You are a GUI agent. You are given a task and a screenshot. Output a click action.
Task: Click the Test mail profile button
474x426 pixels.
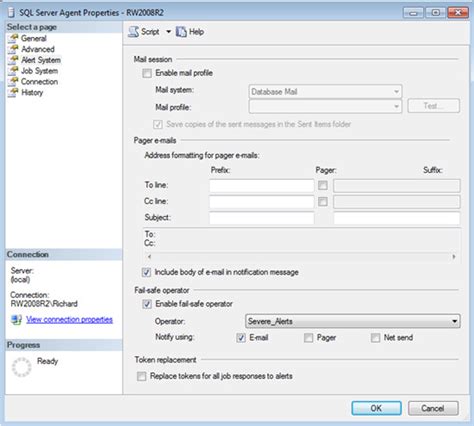tap(433, 106)
